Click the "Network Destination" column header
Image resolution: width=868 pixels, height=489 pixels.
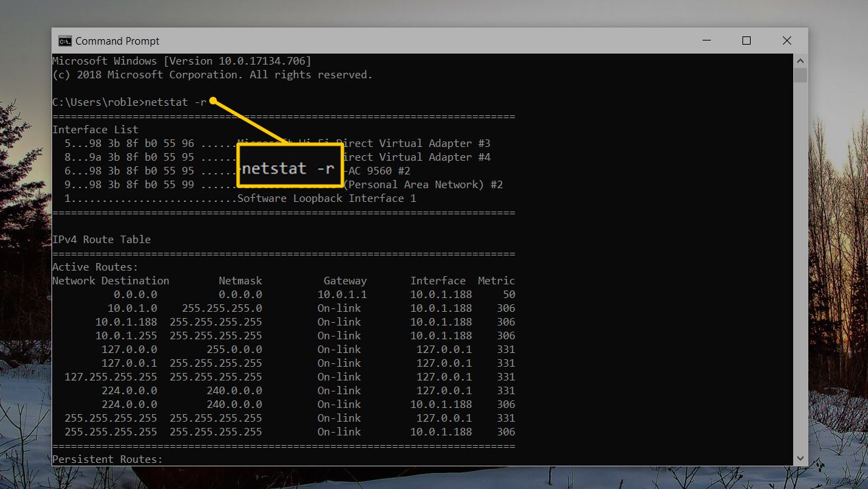tap(110, 281)
